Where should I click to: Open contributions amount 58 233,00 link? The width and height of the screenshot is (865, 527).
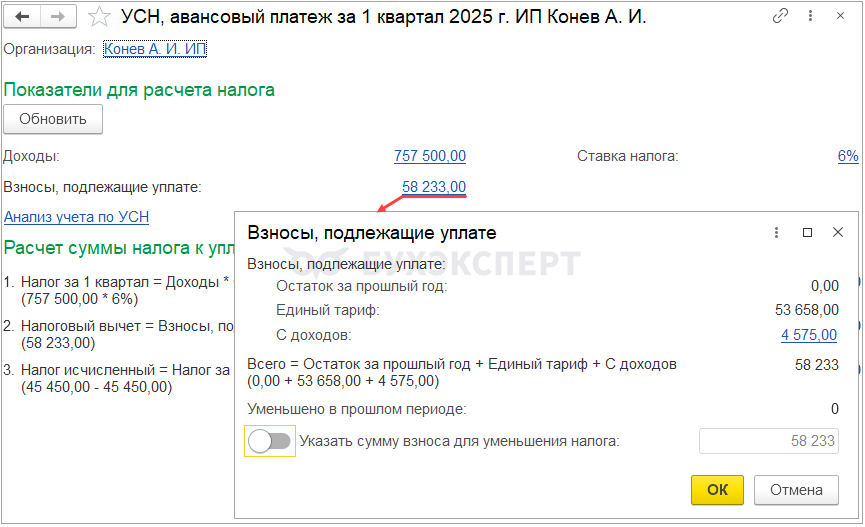pos(434,187)
